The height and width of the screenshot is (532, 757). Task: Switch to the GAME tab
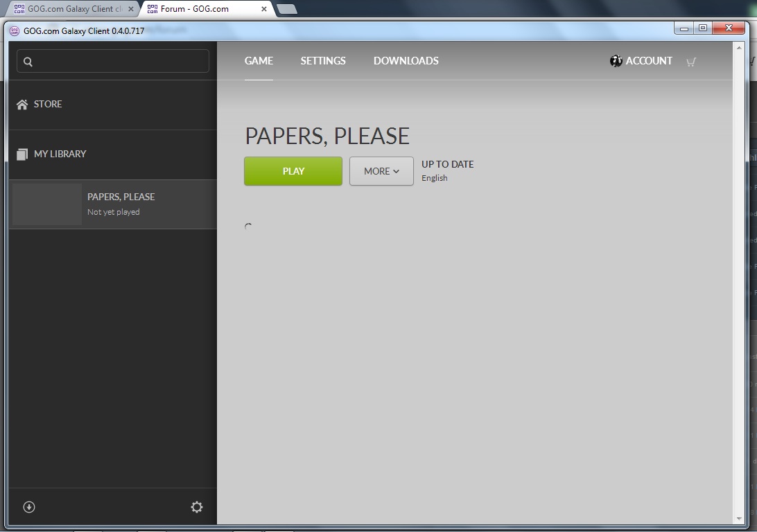coord(259,61)
